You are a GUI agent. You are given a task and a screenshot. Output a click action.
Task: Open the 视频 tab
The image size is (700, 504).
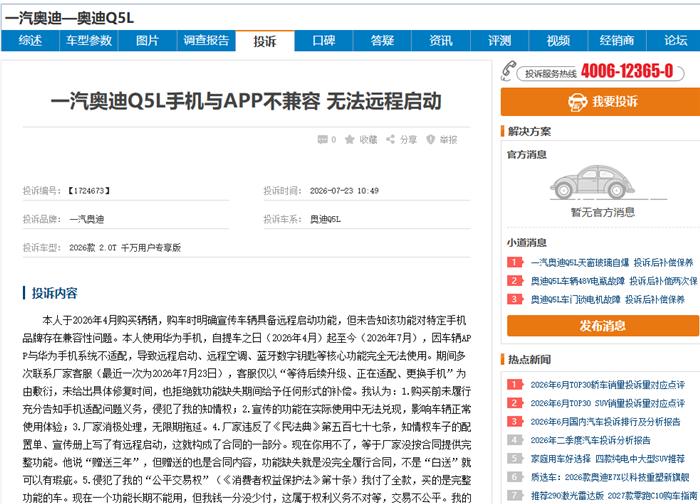pyautogui.click(x=558, y=41)
